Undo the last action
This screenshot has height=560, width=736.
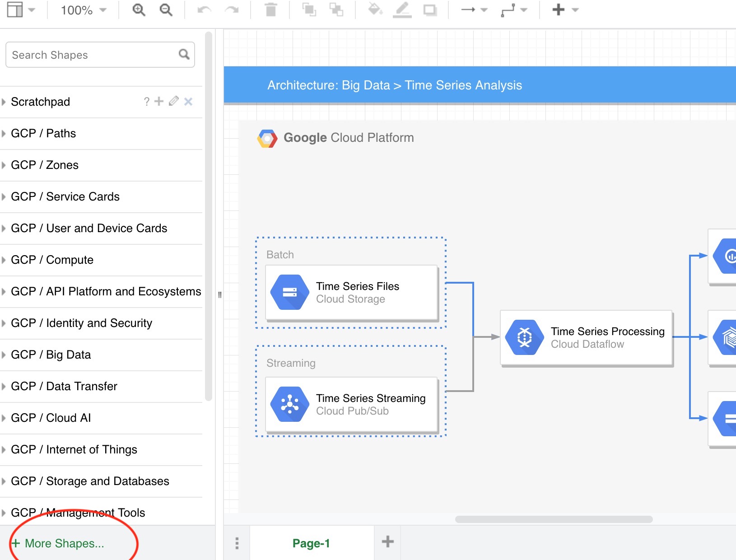[203, 10]
